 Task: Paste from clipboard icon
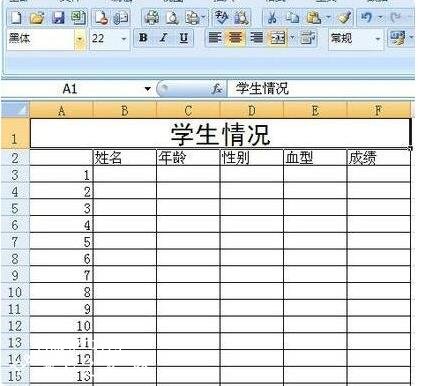click(x=314, y=18)
